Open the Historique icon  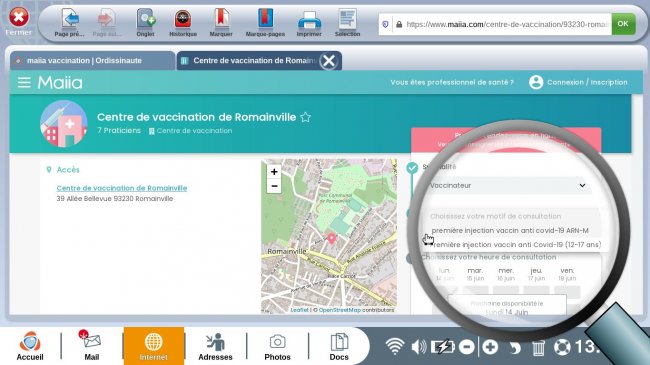183,19
